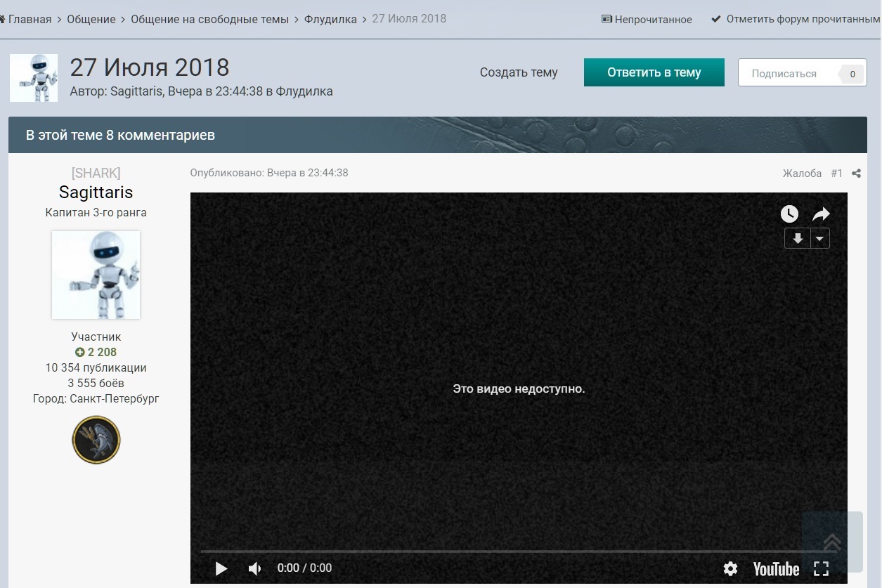The image size is (882, 588).
Task: Toggle fullscreen mode in video player
Action: (x=821, y=568)
